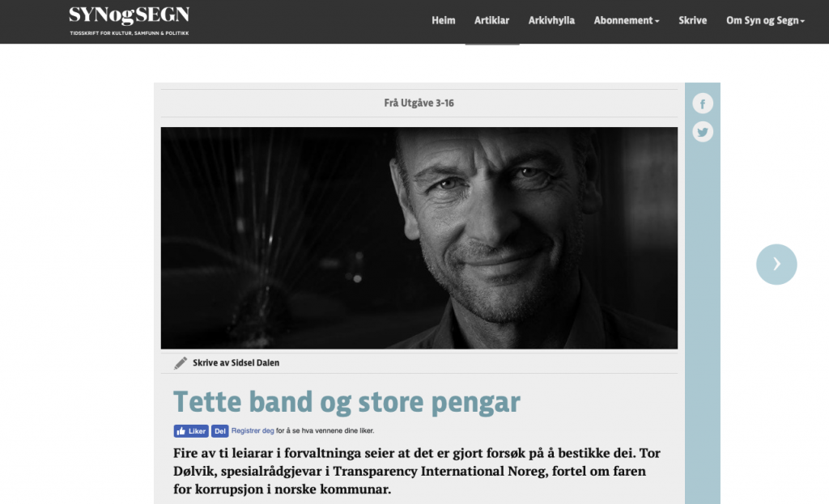This screenshot has height=504, width=829.
Task: Click the Facebook thumbs-up Liker button
Action: point(191,431)
